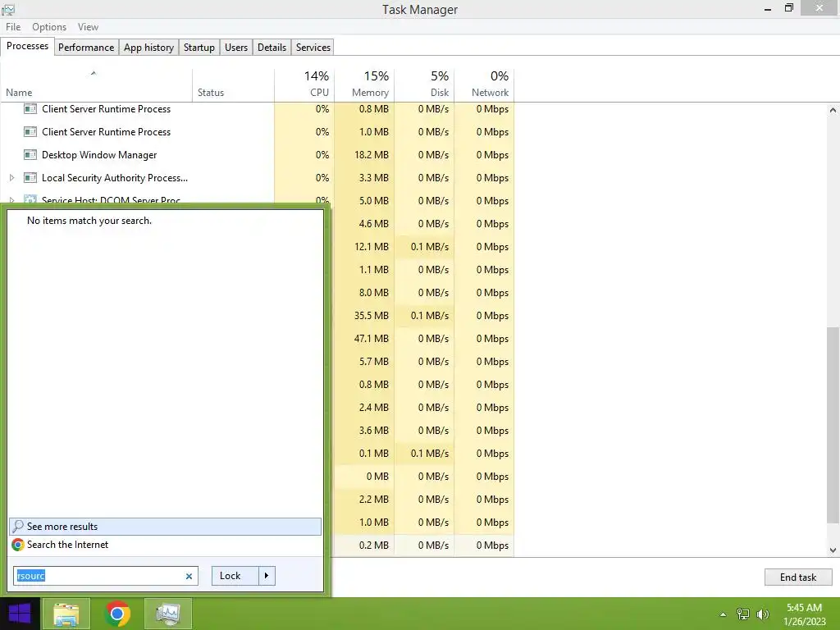This screenshot has height=630, width=840.
Task: Click the 12.1 MB memory value
Action: tap(372, 247)
